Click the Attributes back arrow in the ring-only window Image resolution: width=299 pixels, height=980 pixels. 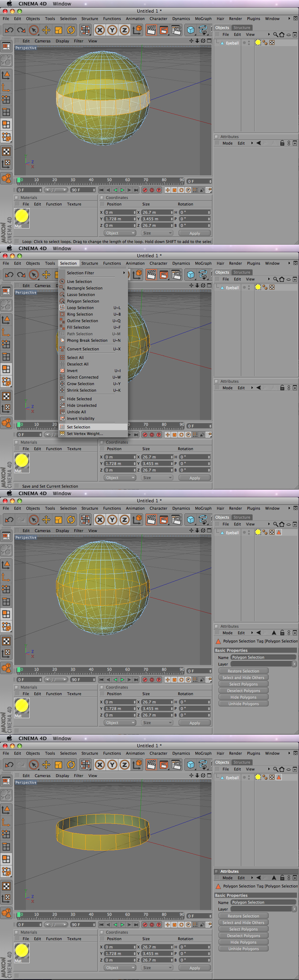259,878
